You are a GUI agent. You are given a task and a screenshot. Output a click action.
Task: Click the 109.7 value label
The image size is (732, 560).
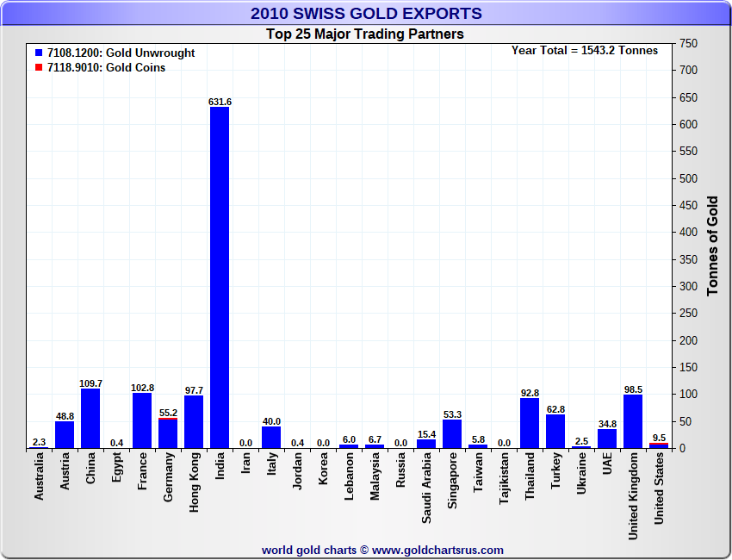pos(90,383)
